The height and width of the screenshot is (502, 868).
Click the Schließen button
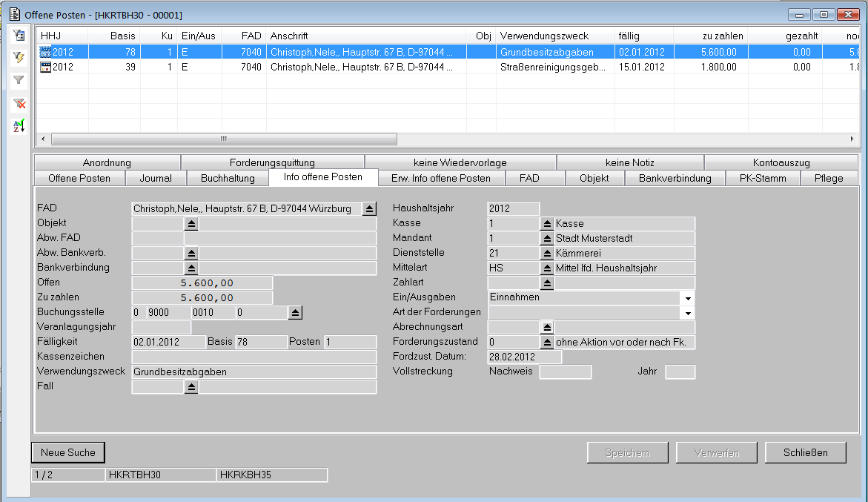point(805,452)
